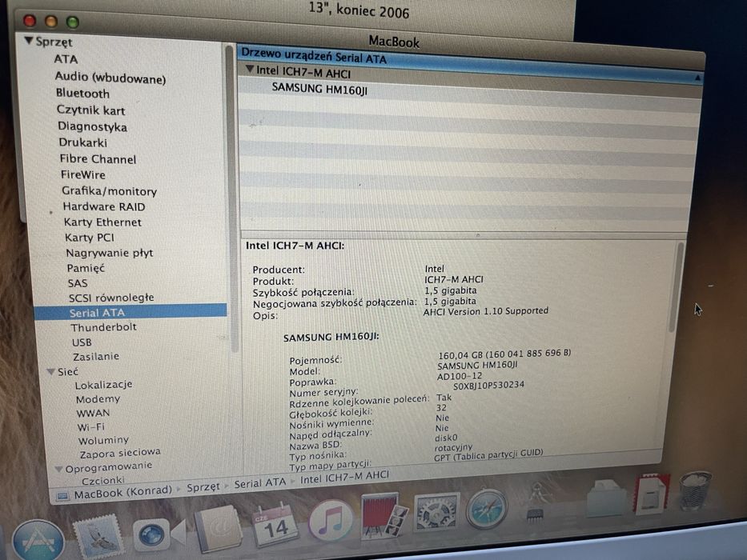Click MacBook (Konrad) in the path bar
The width and height of the screenshot is (747, 560).
coord(122,492)
